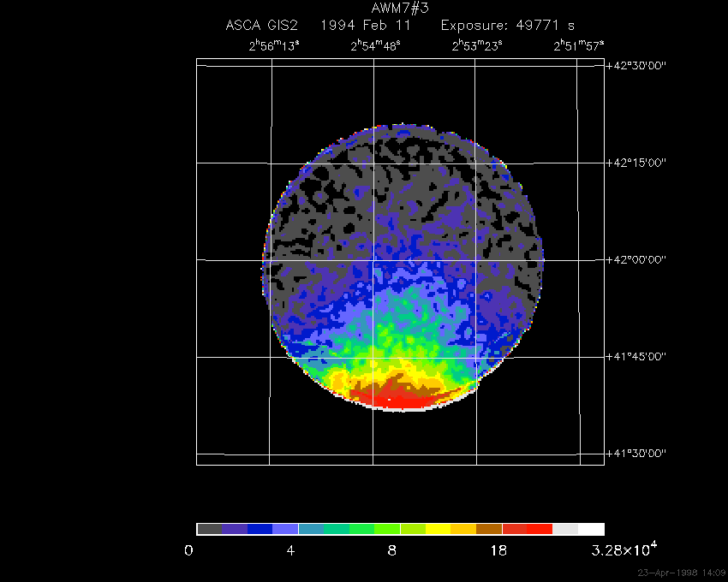Pick the yellow colorbar swatch
This screenshot has height=582, width=728.
[439, 529]
